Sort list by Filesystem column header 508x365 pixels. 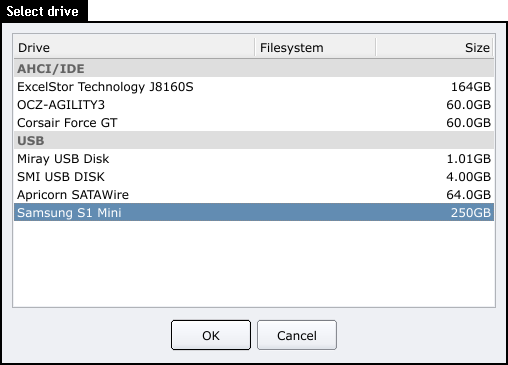(x=315, y=48)
